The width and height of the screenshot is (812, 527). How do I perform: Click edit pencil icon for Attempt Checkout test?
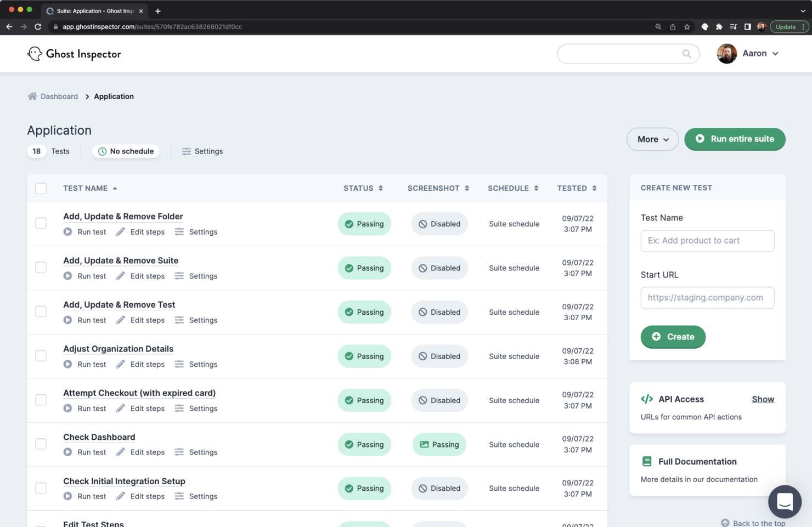pyautogui.click(x=121, y=409)
